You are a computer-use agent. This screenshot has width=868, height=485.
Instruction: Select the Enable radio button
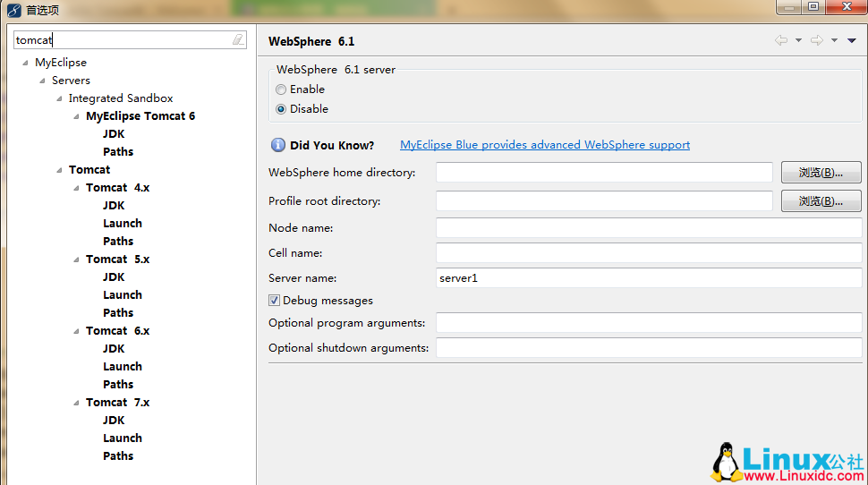click(x=281, y=89)
